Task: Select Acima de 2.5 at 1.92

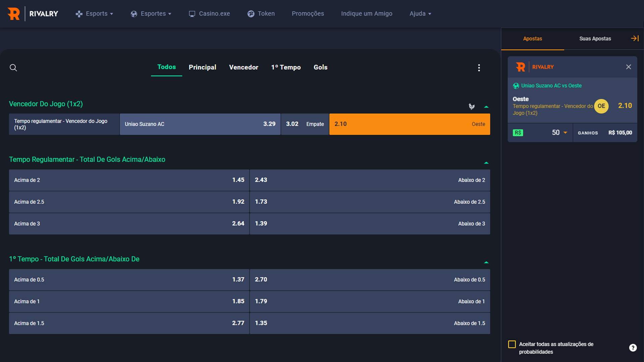Action: tap(129, 202)
